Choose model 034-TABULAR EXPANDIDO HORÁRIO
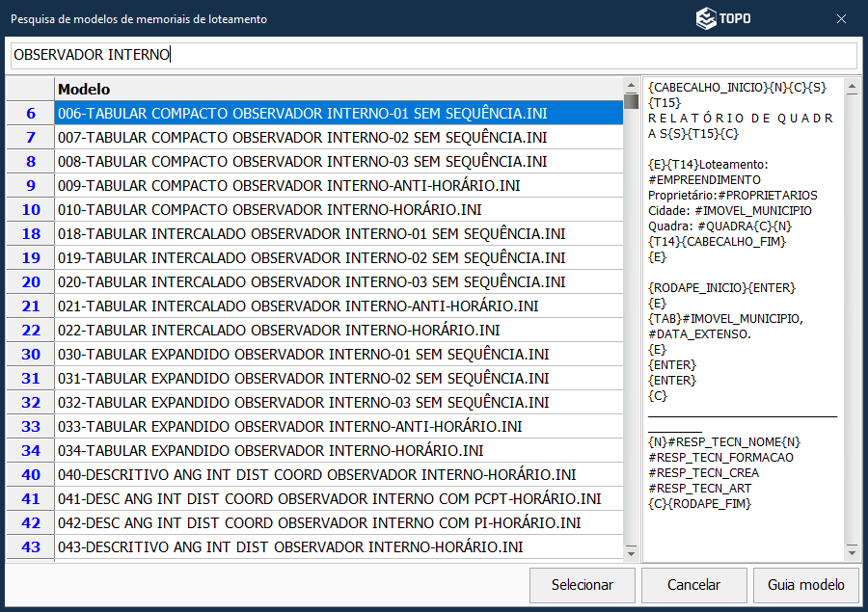 click(x=270, y=451)
